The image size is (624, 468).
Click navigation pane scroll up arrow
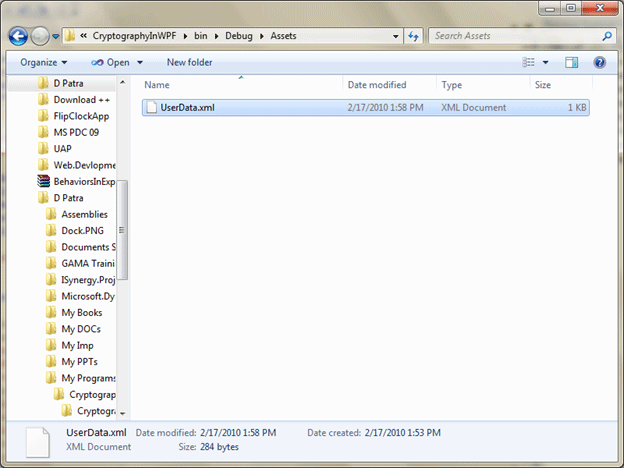click(x=123, y=82)
